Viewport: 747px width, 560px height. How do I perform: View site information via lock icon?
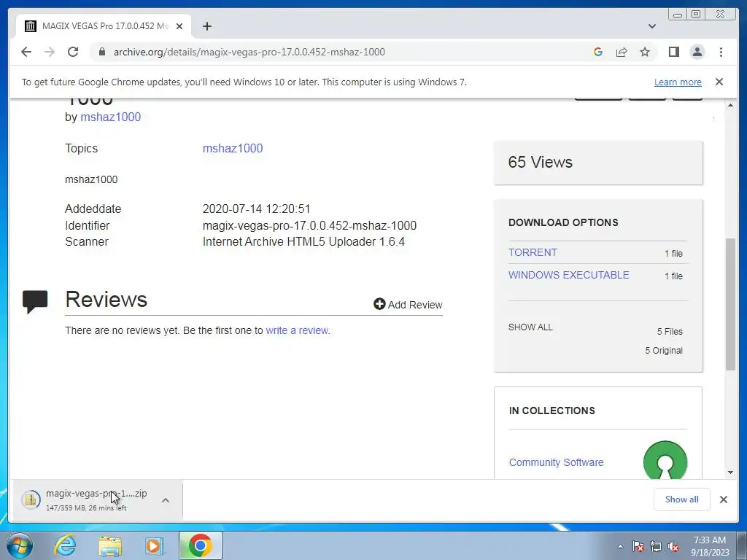click(x=101, y=52)
